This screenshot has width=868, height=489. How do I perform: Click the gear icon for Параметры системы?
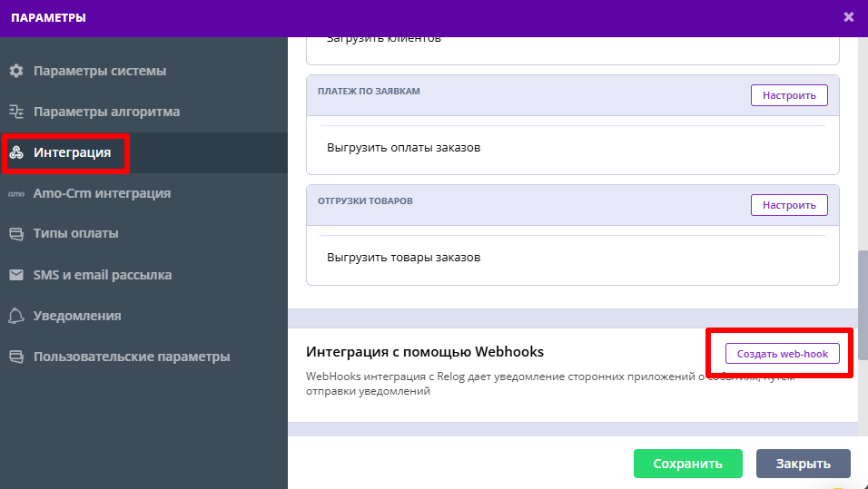pos(15,71)
